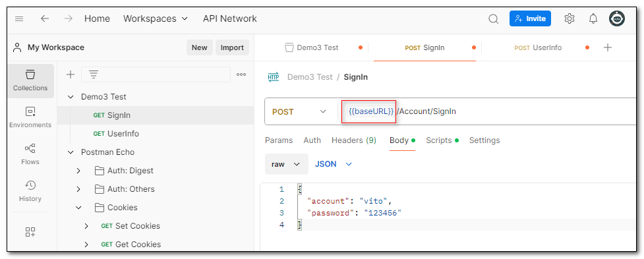The image size is (644, 259).
Task: Select Collections in the sidebar
Action: [x=30, y=81]
